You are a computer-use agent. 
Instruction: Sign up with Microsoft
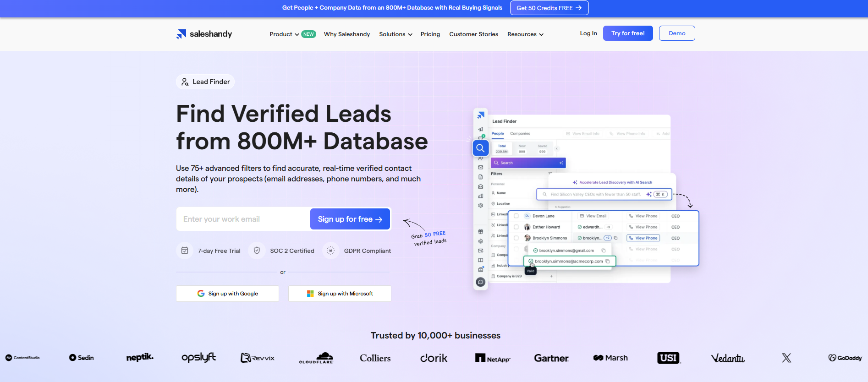pos(340,294)
